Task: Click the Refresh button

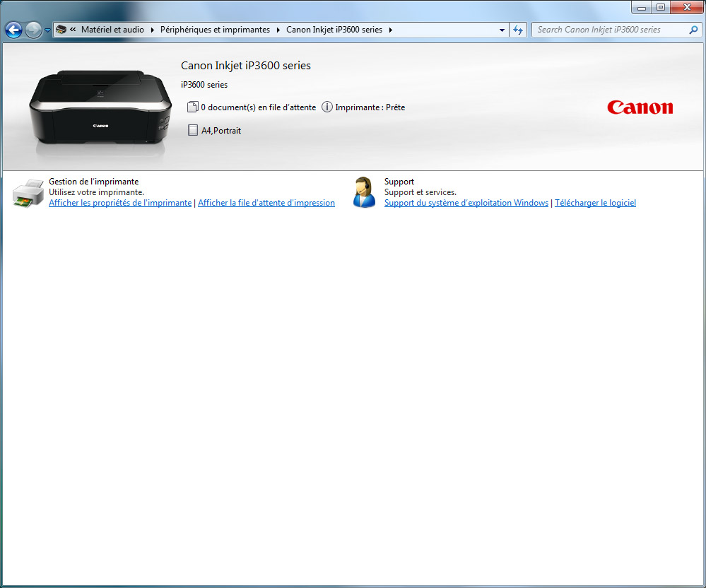Action: (x=518, y=30)
